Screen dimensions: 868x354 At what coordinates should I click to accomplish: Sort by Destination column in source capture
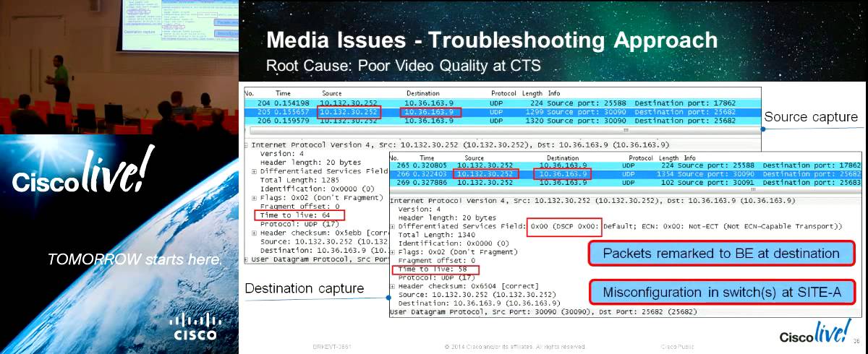(x=423, y=94)
